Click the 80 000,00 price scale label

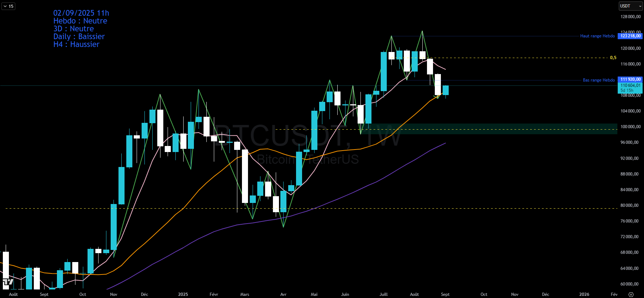[x=630, y=205]
